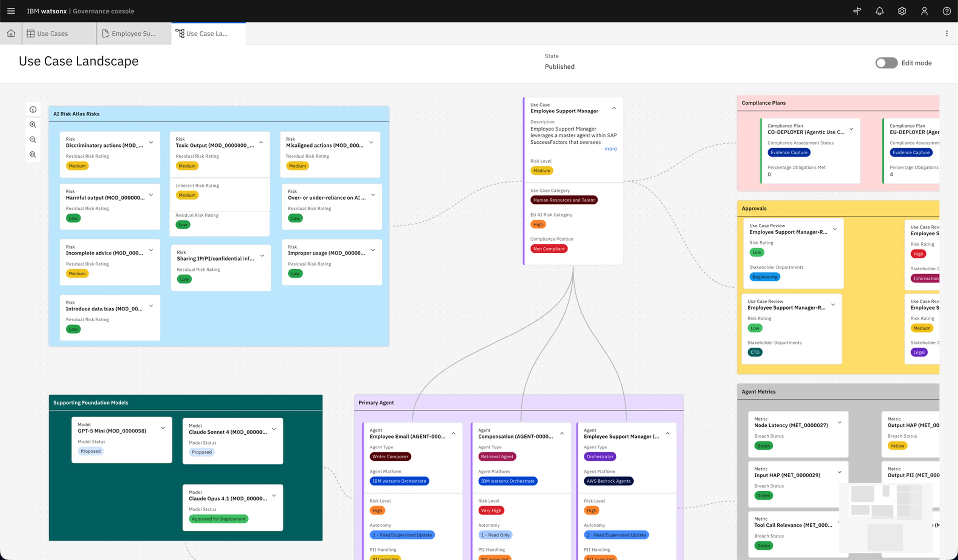Click the hierarchy icon on Use Case La... tab
The image size is (958, 560).
pyautogui.click(x=180, y=33)
